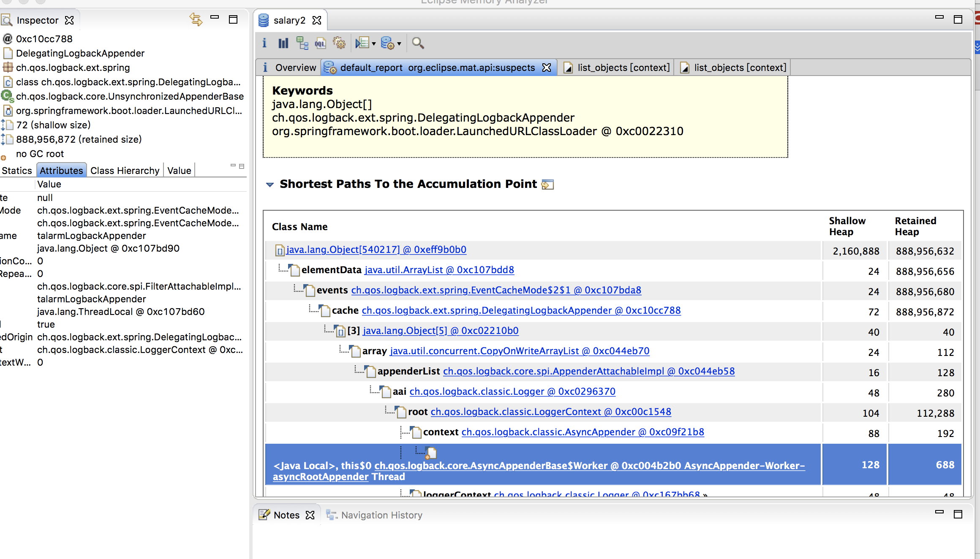Open the first list_objects [context] tab
Viewport: 980px width, 559px height.
tap(617, 68)
